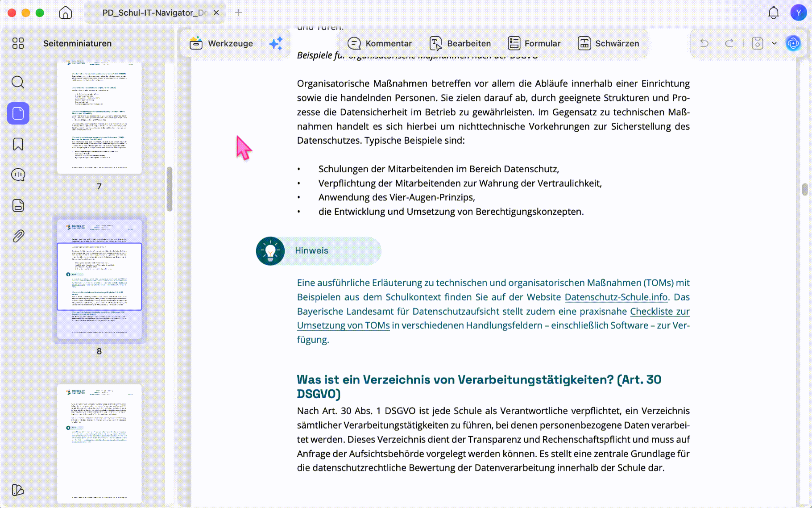Open the comments panel in sidebar
The image size is (812, 508).
point(18,175)
